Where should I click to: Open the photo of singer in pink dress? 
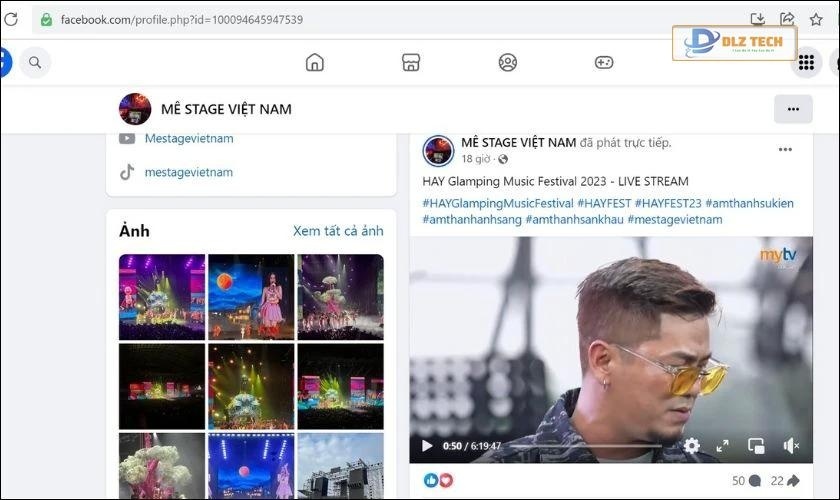point(251,297)
